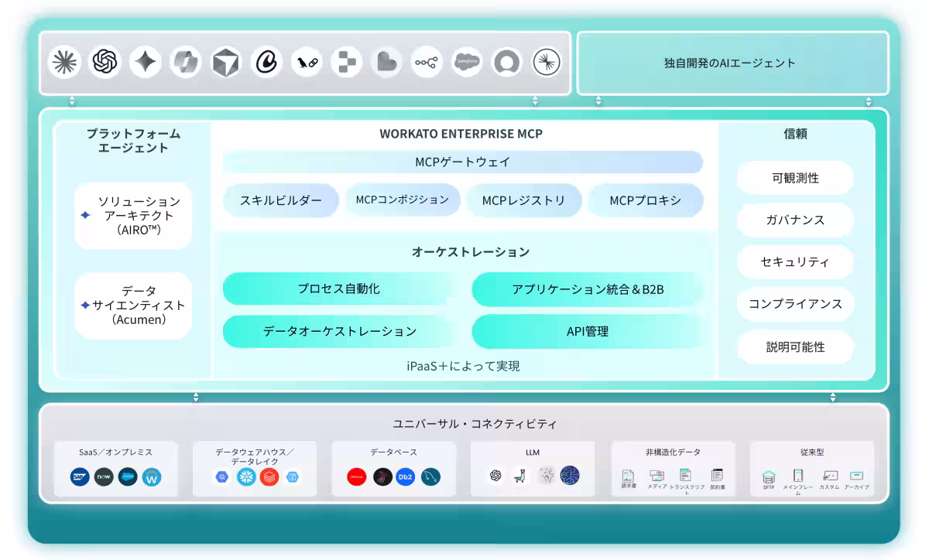Screen dimensions: 929x560
Task: Select the Db2 database icon
Action: coord(406,477)
